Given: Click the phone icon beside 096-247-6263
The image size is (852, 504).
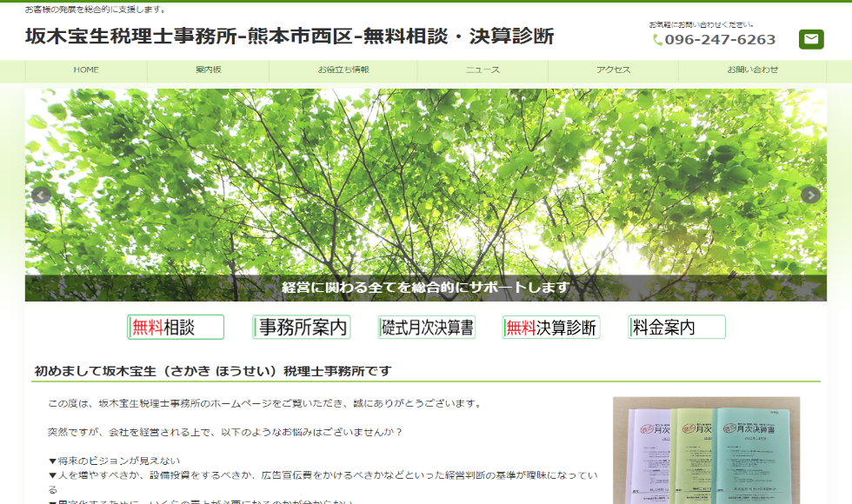Looking at the screenshot, I should pyautogui.click(x=657, y=40).
